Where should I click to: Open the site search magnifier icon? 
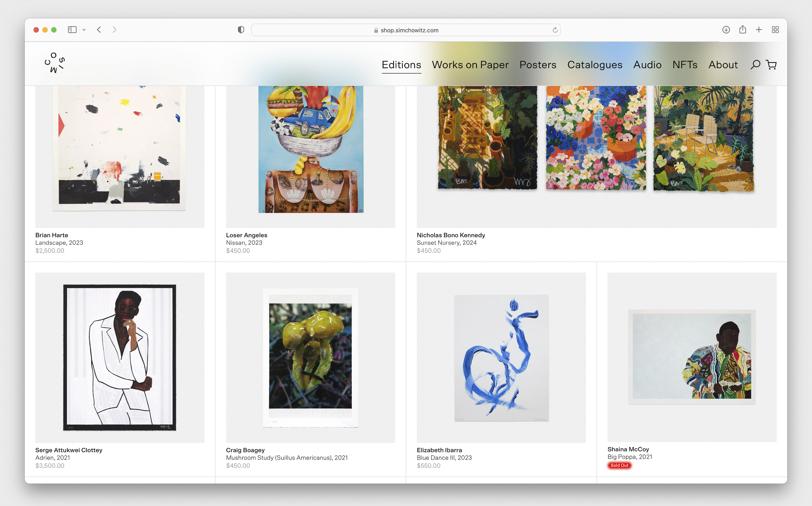[755, 65]
